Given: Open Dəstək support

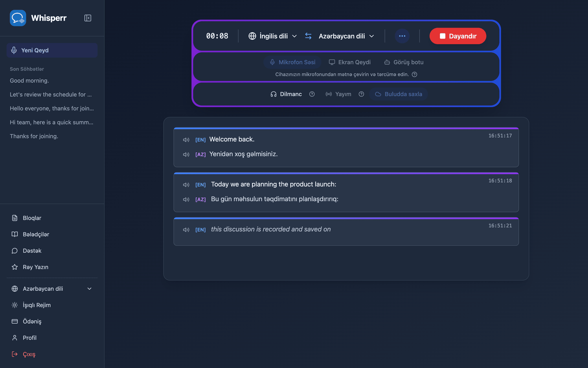Looking at the screenshot, I should pos(52,251).
